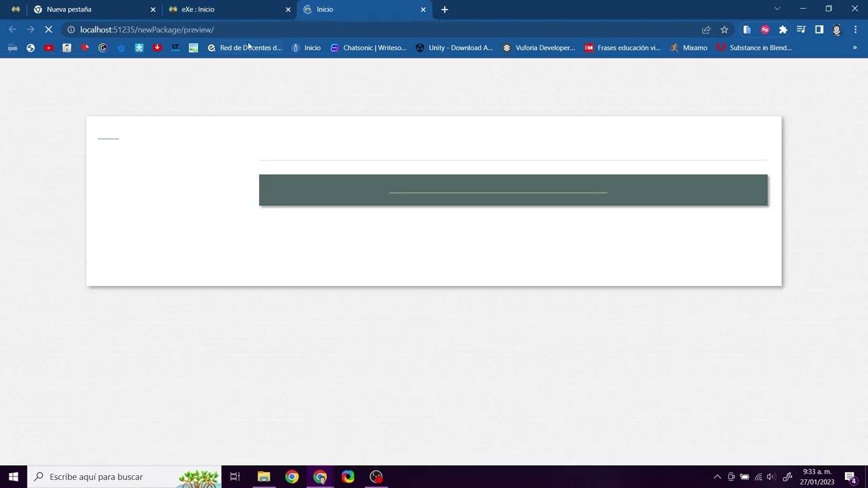Viewport: 868px width, 488px height.
Task: Open Vuforia Developer bookmark
Action: (538, 48)
